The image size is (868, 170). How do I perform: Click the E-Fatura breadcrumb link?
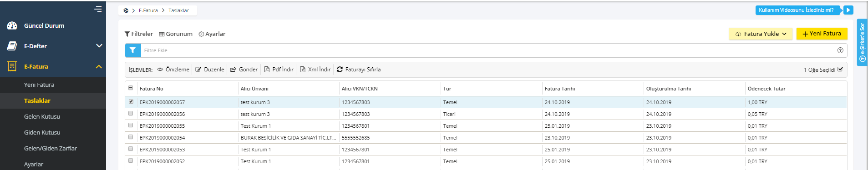click(148, 10)
